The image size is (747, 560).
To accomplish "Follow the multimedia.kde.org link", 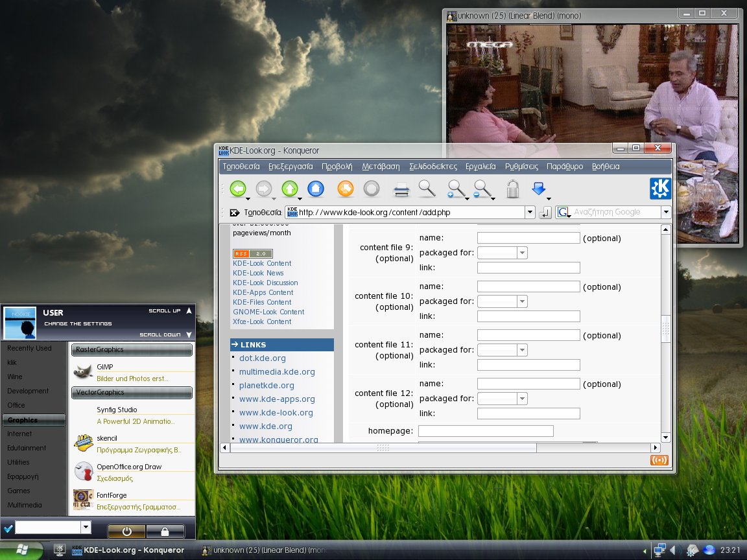I will click(277, 372).
